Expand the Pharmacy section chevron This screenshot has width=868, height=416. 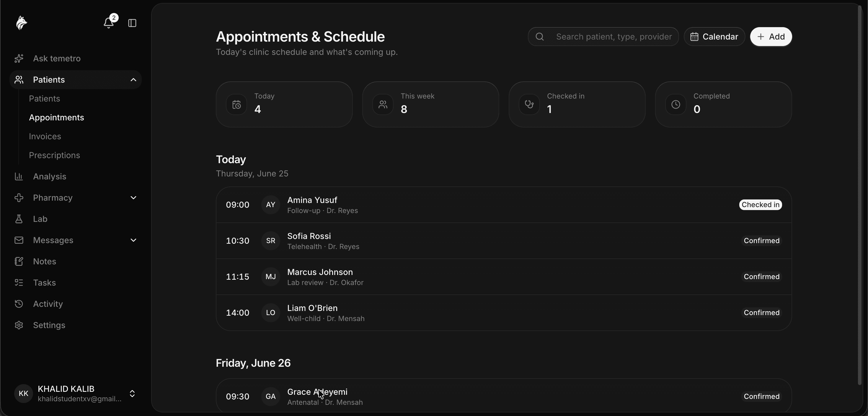(133, 197)
